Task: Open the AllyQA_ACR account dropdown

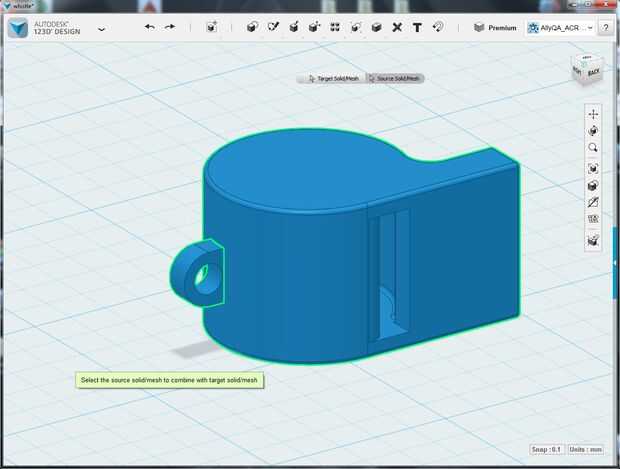Action: (560, 28)
